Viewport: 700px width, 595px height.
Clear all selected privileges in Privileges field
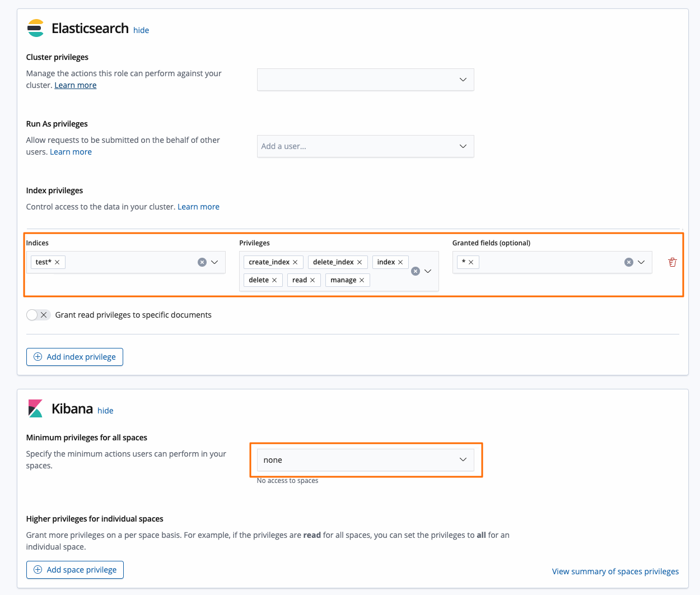pyautogui.click(x=416, y=271)
